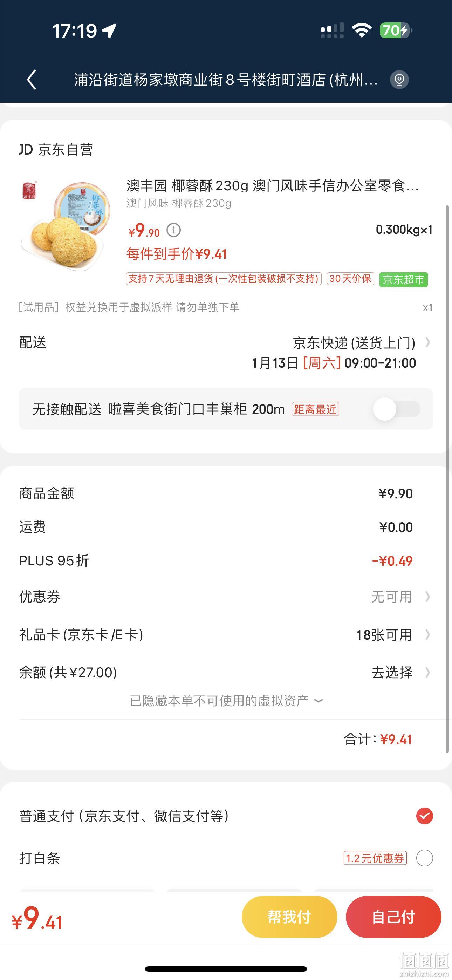Open the 优惠券 selection row
The image size is (452, 980).
(x=226, y=597)
